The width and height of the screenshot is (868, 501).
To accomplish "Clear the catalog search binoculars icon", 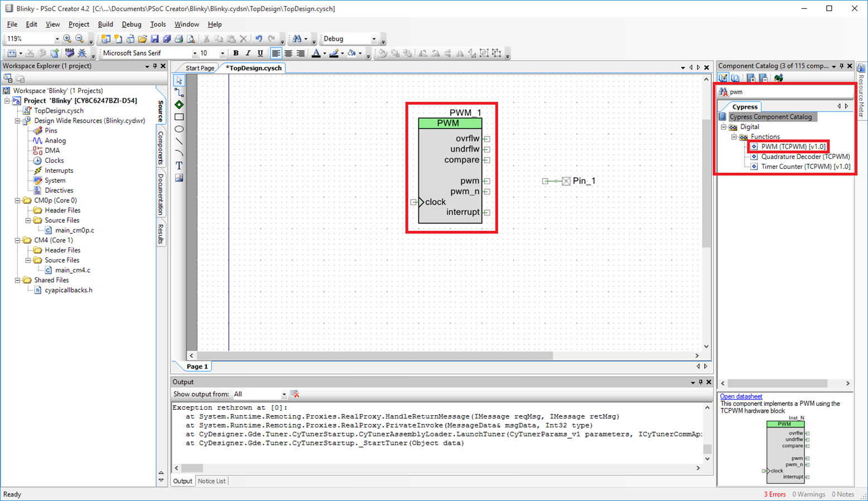I will pyautogui.click(x=724, y=92).
